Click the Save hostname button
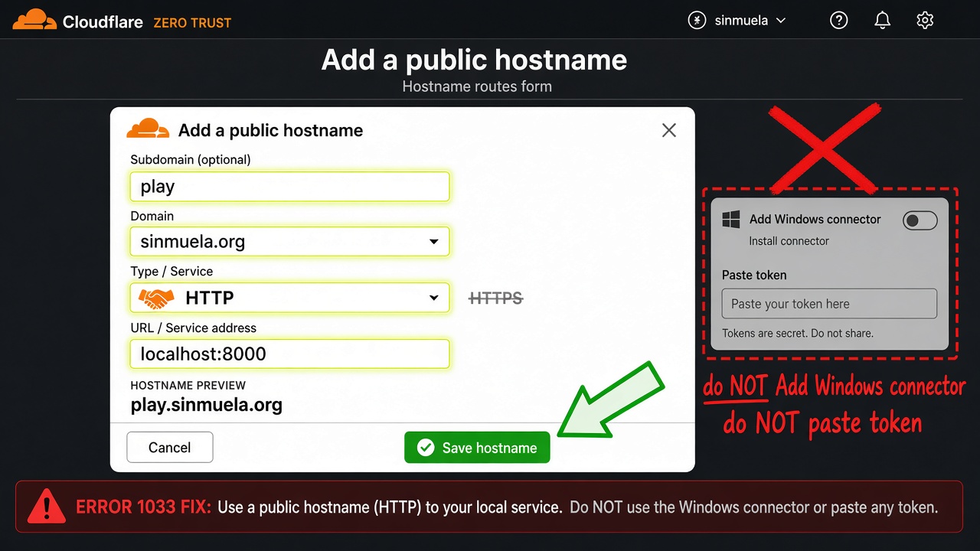This screenshot has width=980, height=551. (x=477, y=448)
